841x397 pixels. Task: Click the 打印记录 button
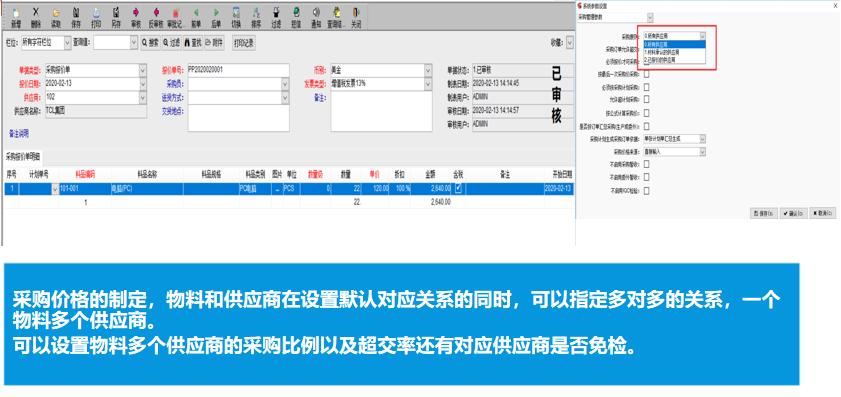[244, 43]
